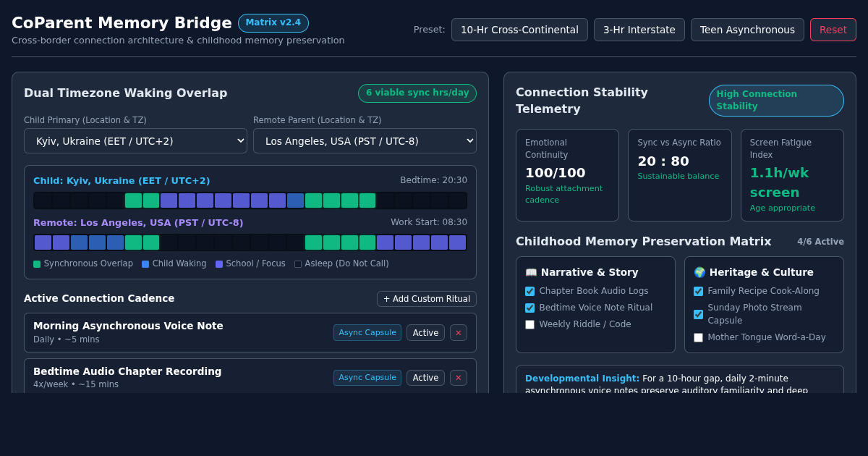
Task: Click the Age appropriate note
Action: 783,208
